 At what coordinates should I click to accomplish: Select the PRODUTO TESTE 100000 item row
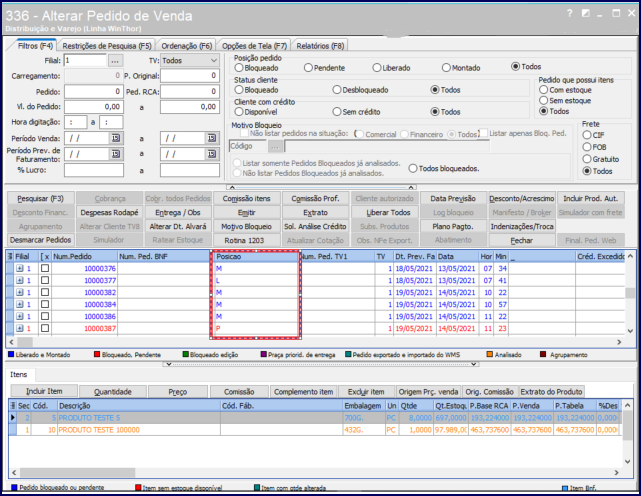315,430
